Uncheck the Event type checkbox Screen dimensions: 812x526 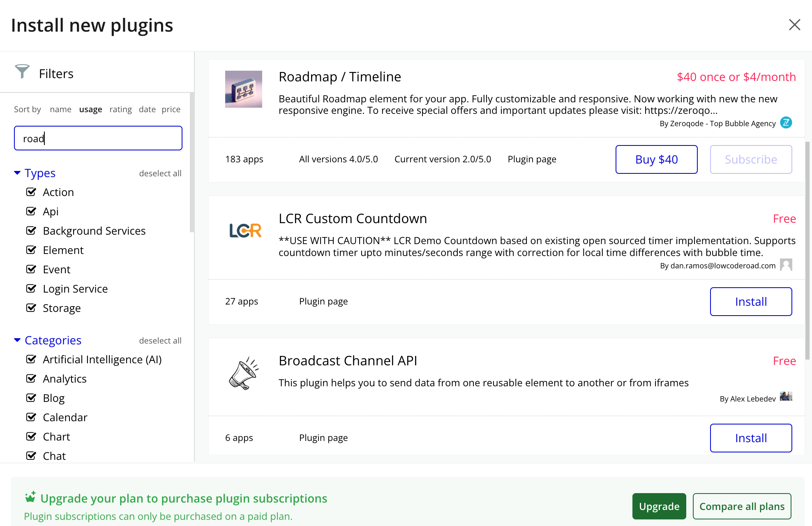click(31, 269)
